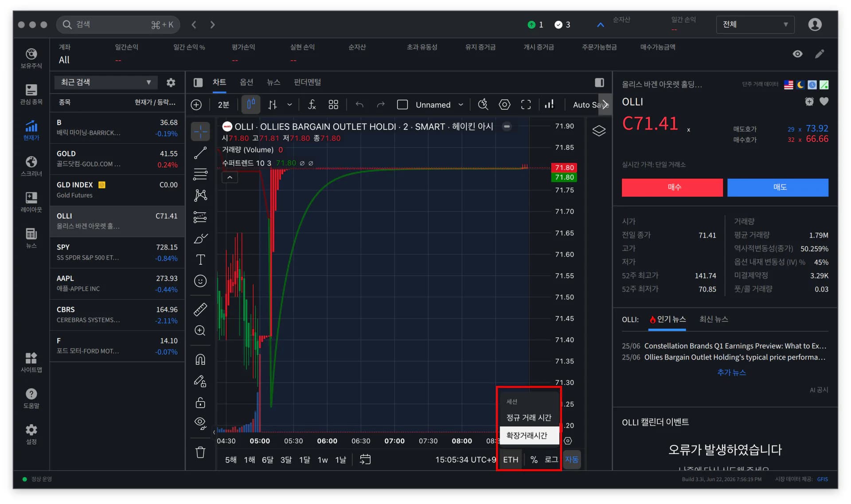Click the redo arrow on chart toolbar
Viewport: 851px width, 504px height.
pyautogui.click(x=381, y=105)
